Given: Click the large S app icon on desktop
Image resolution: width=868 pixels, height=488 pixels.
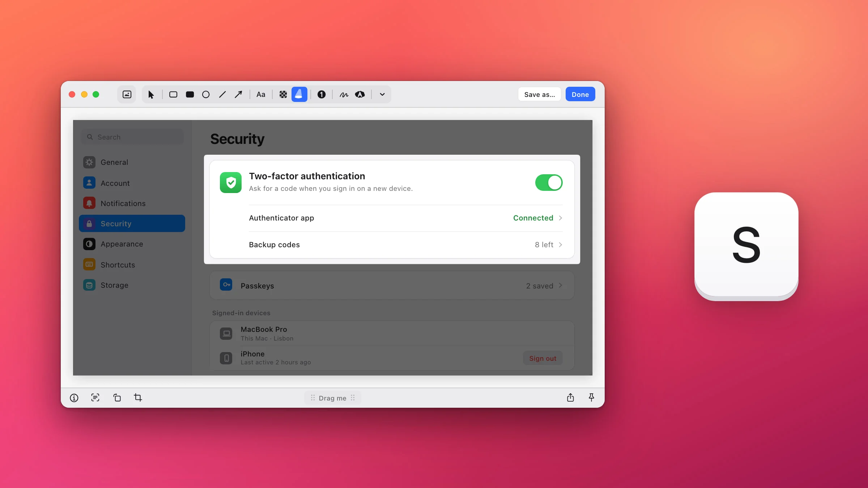Looking at the screenshot, I should click(746, 246).
